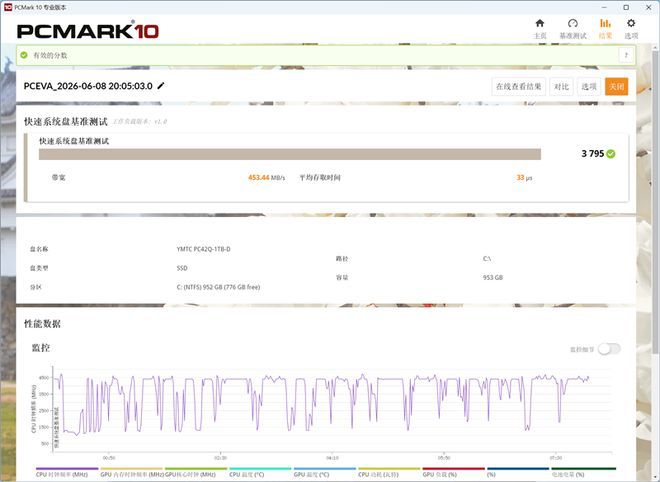Click the 平均存取时间 label
This screenshot has height=482, width=660.
tap(320, 178)
